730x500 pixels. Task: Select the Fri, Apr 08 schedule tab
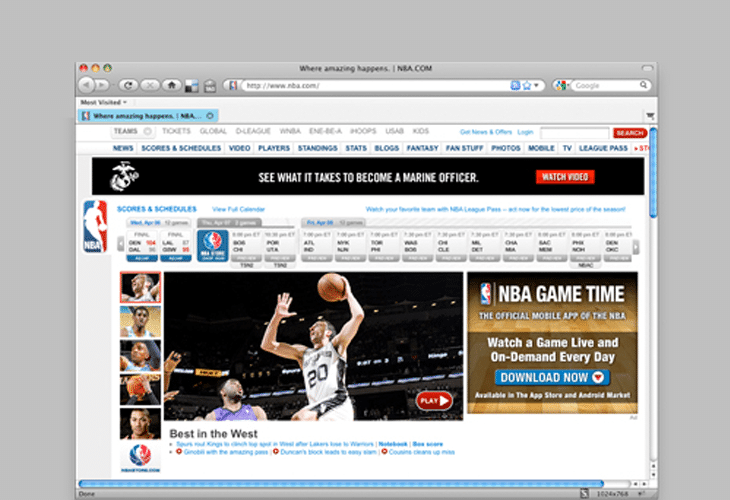[333, 223]
